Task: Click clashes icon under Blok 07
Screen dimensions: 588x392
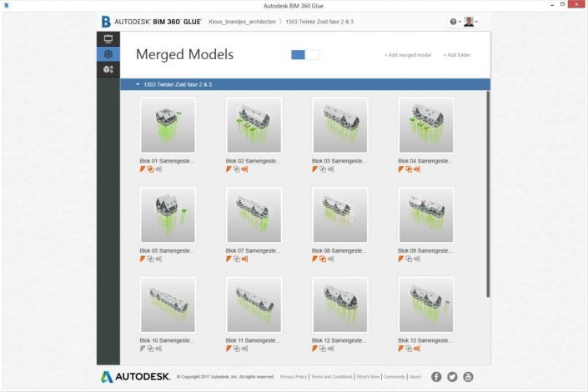Action: [237, 259]
